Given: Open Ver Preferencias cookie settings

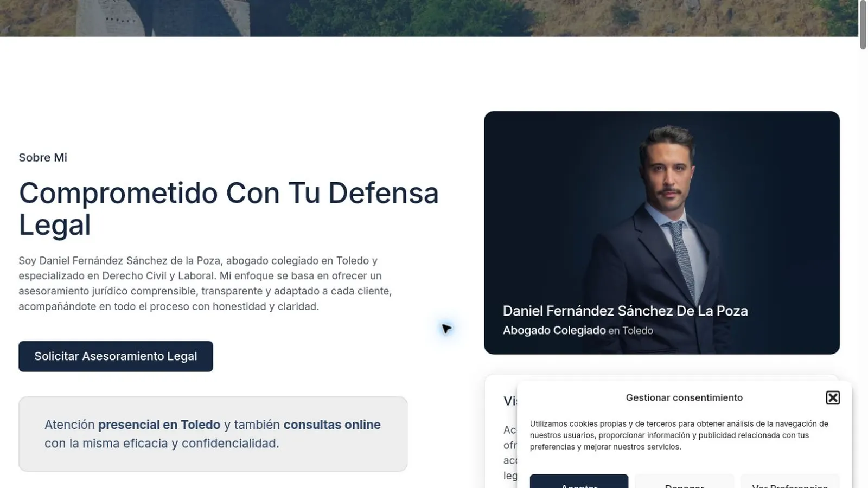Looking at the screenshot, I should pos(790,481).
